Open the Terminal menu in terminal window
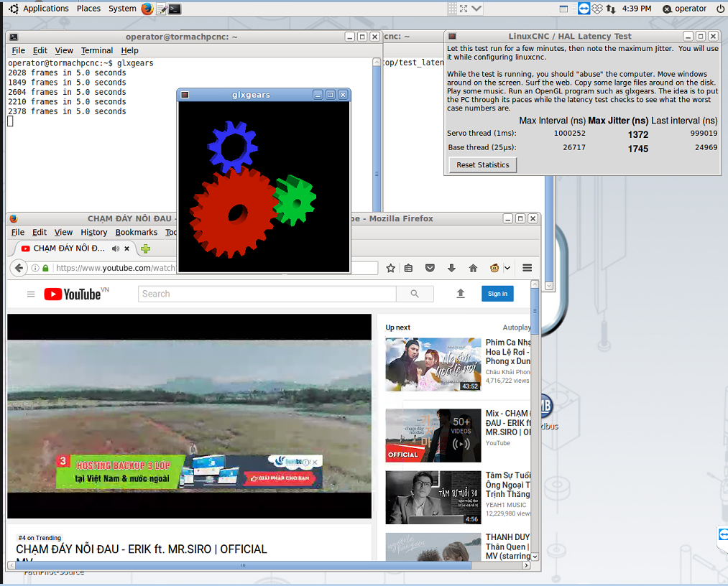This screenshot has width=728, height=586. point(97,50)
